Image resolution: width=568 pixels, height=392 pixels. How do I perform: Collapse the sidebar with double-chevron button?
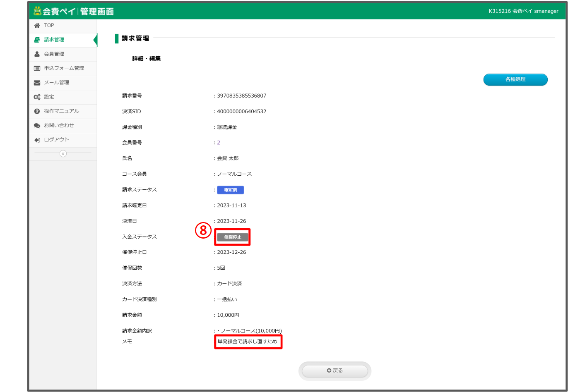[63, 154]
